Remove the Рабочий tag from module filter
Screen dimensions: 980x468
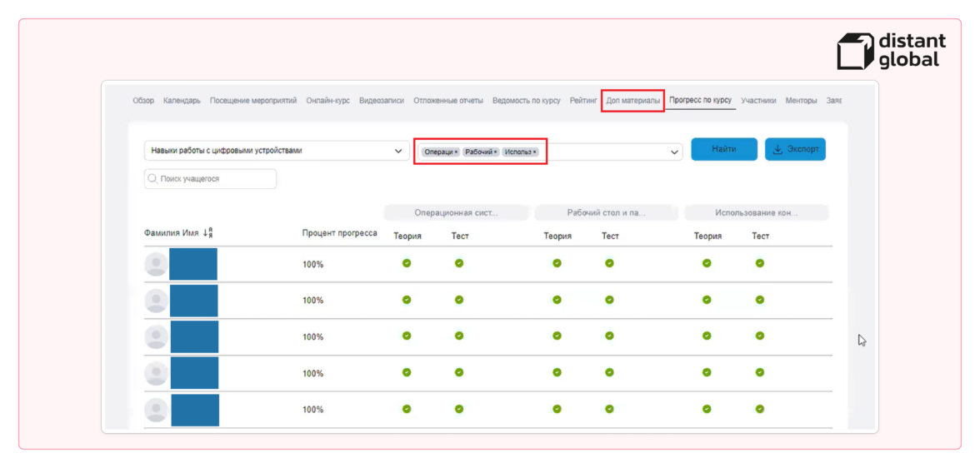pyautogui.click(x=496, y=152)
